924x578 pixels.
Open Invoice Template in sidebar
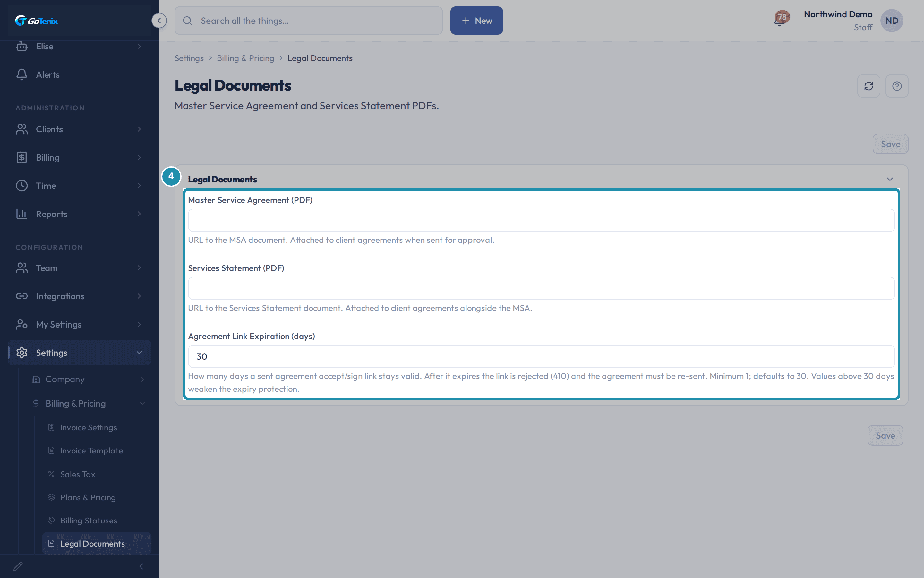click(97, 451)
